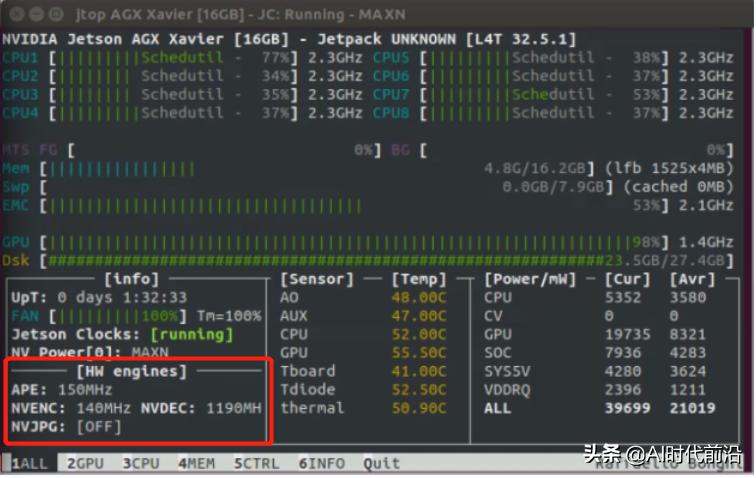Screen dimensions: 756x478
Task: Click the FAN 100% bar
Action: [x=118, y=316]
